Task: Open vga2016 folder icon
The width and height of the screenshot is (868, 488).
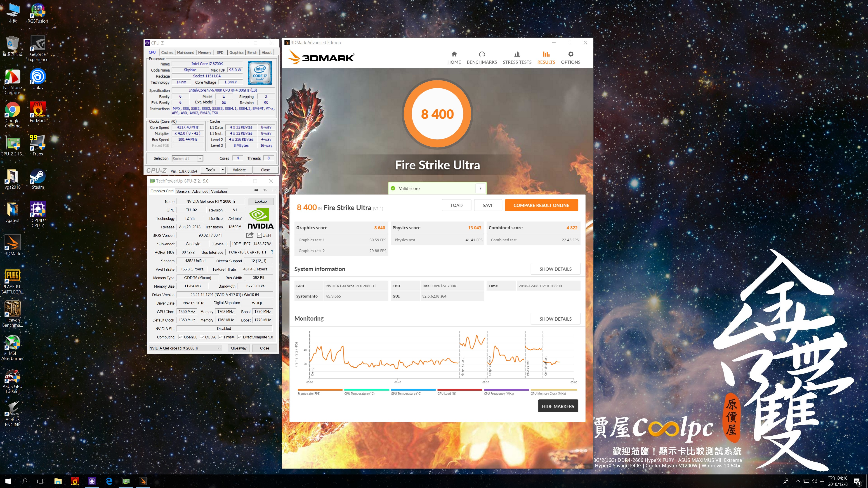Action: click(12, 179)
